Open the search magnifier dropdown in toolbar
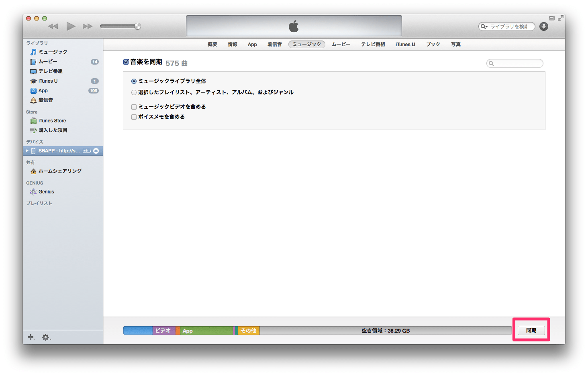Screen dimensions: 588x376 tap(484, 26)
